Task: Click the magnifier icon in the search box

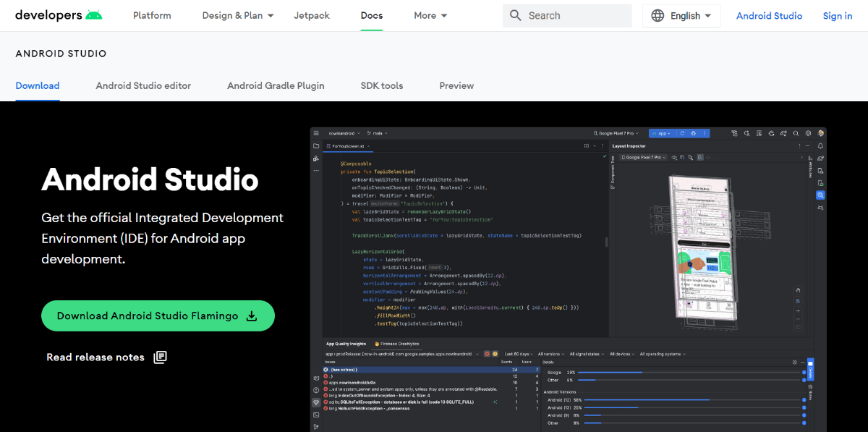Action: [x=515, y=15]
